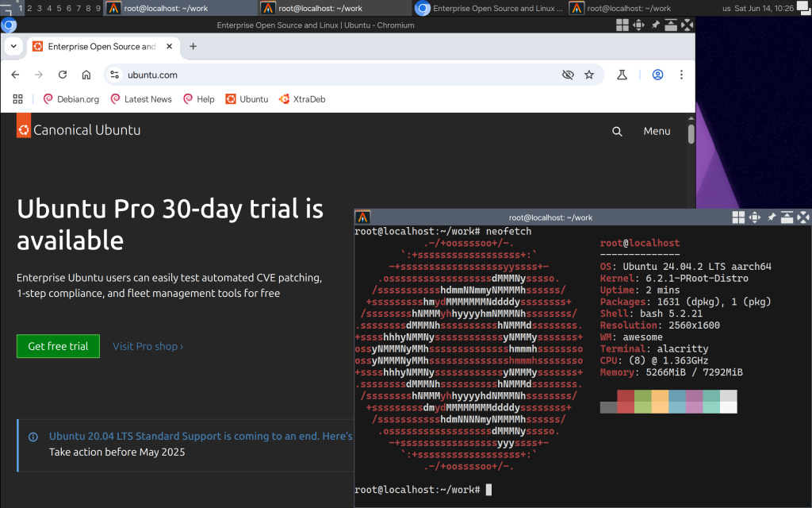This screenshot has width=812, height=508.
Task: Switch to workspace tag 7
Action: pyautogui.click(x=79, y=8)
